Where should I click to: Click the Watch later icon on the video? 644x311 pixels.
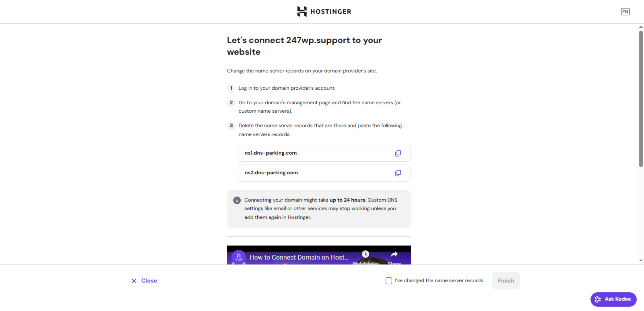point(365,254)
